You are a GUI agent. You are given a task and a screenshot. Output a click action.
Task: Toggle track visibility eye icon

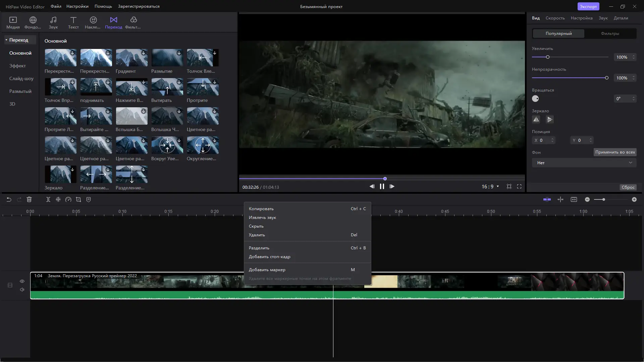point(22,281)
